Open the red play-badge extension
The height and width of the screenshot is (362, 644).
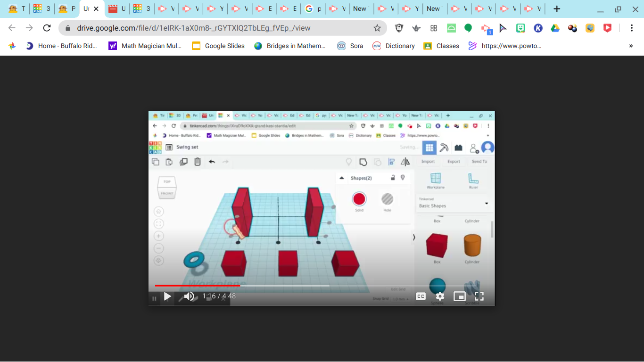(607, 28)
